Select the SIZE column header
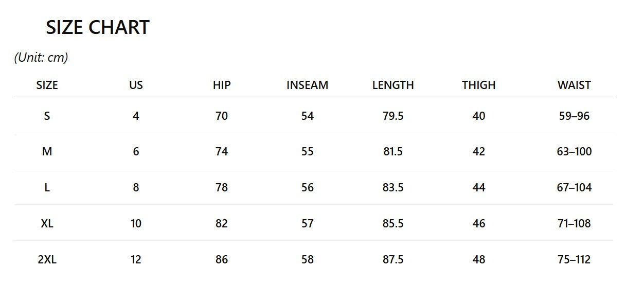644x302 pixels. coord(47,85)
